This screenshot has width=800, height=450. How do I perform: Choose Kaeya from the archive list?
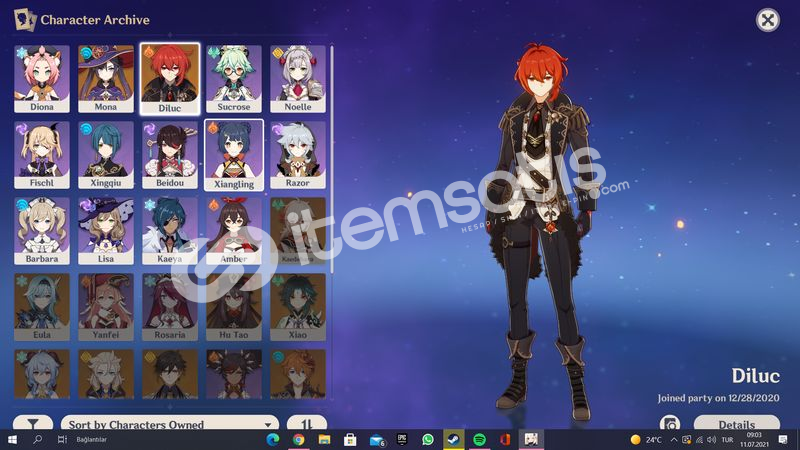[x=170, y=231]
